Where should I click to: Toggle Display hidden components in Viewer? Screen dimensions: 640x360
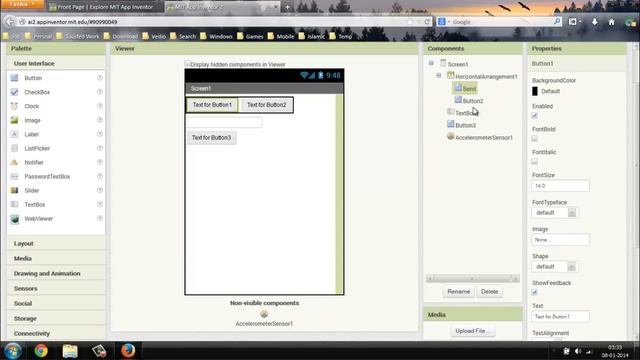click(x=187, y=64)
